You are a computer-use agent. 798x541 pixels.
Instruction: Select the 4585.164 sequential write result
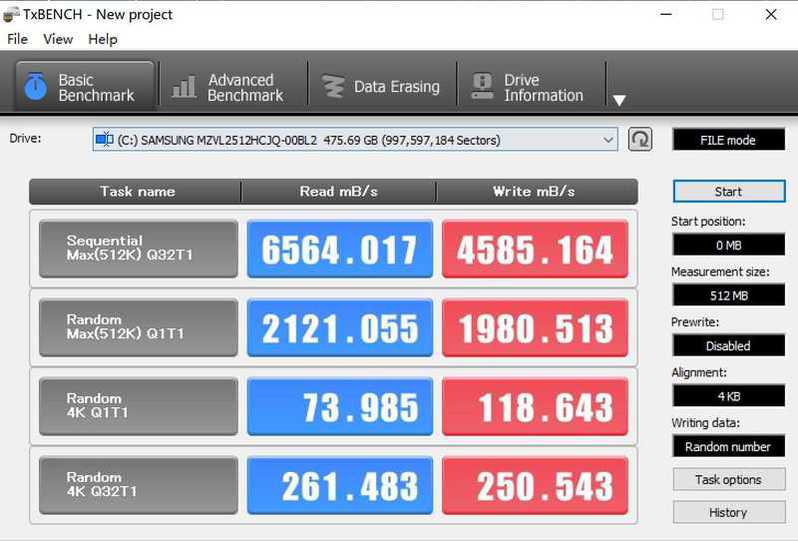tap(535, 248)
